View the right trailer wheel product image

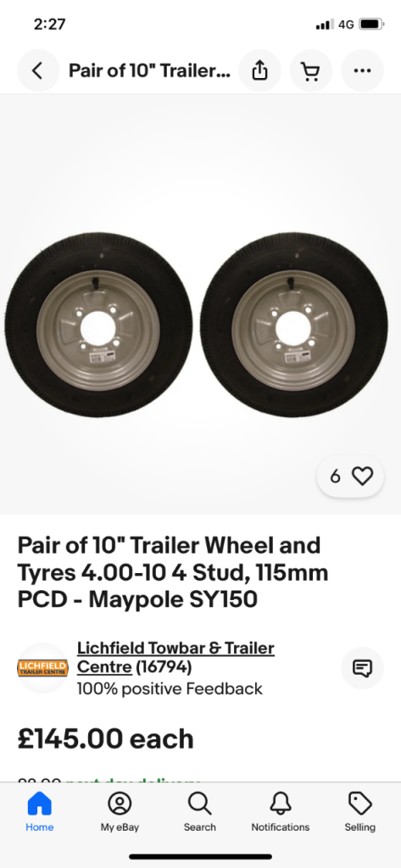(294, 325)
